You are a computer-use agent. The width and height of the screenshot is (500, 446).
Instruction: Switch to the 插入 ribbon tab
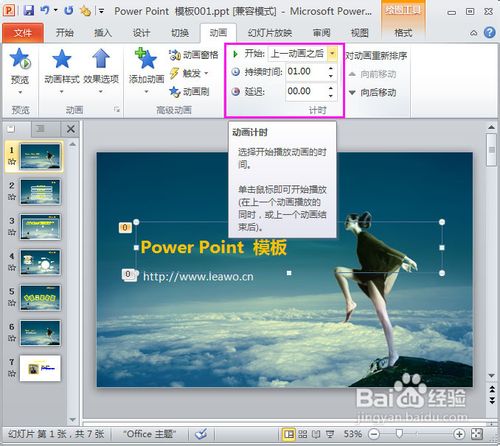click(103, 33)
